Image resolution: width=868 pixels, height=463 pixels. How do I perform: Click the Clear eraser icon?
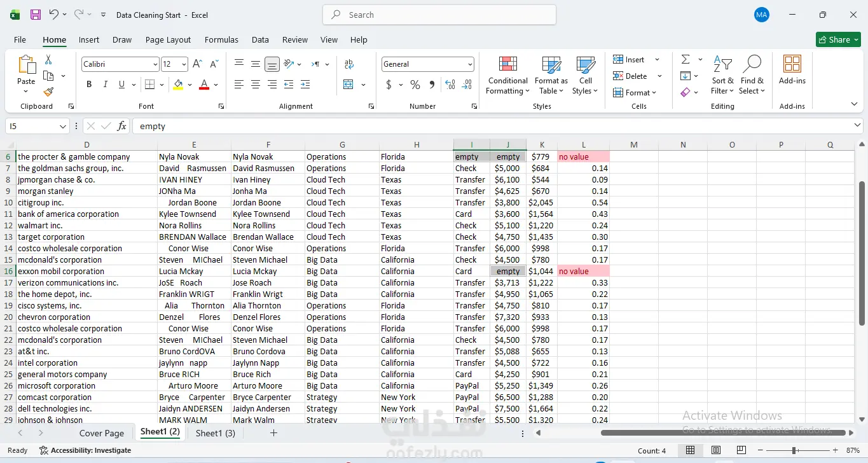point(685,92)
